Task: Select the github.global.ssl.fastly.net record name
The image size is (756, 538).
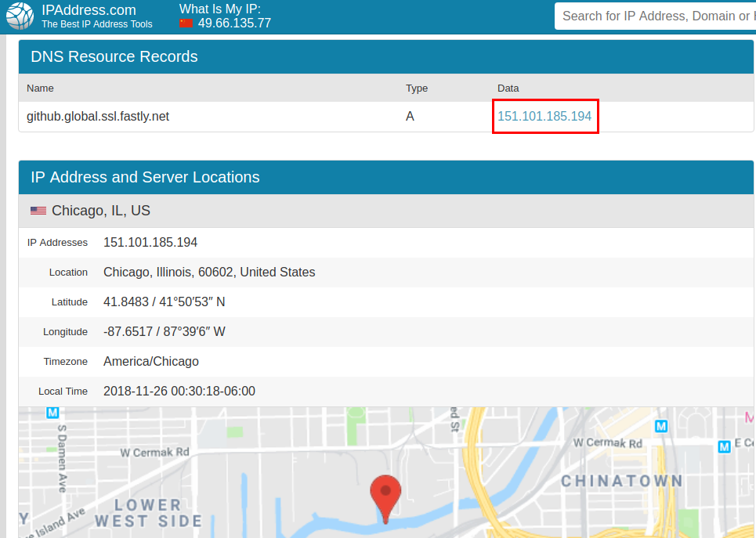Action: pyautogui.click(x=98, y=116)
